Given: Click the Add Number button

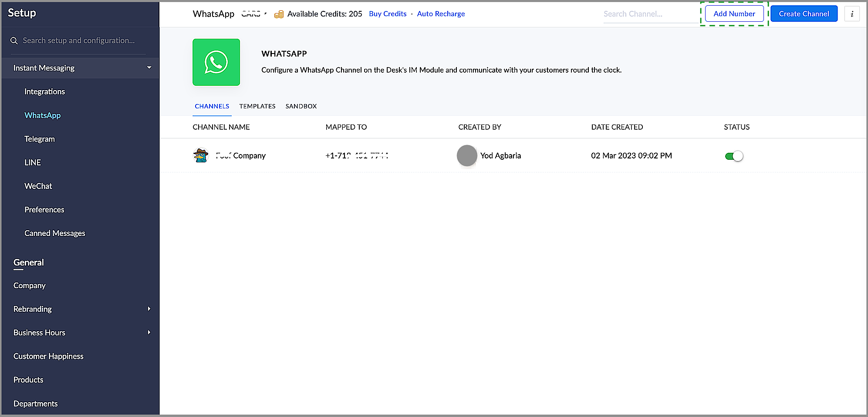Looking at the screenshot, I should [734, 14].
